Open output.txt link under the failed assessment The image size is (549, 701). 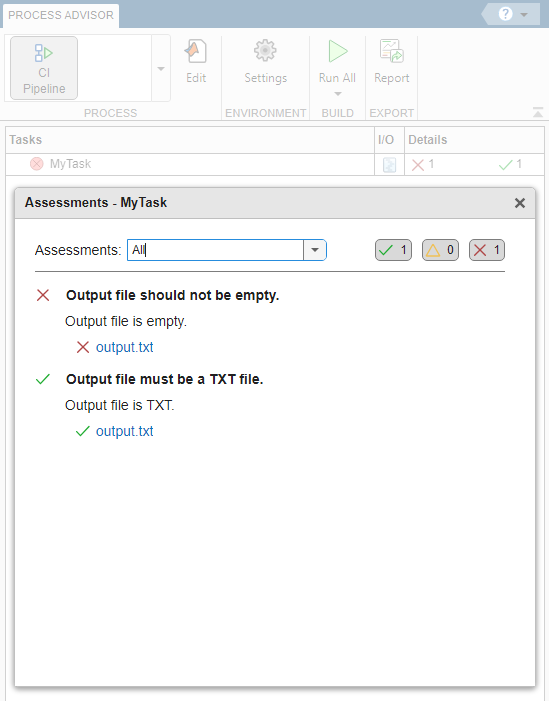click(x=125, y=347)
